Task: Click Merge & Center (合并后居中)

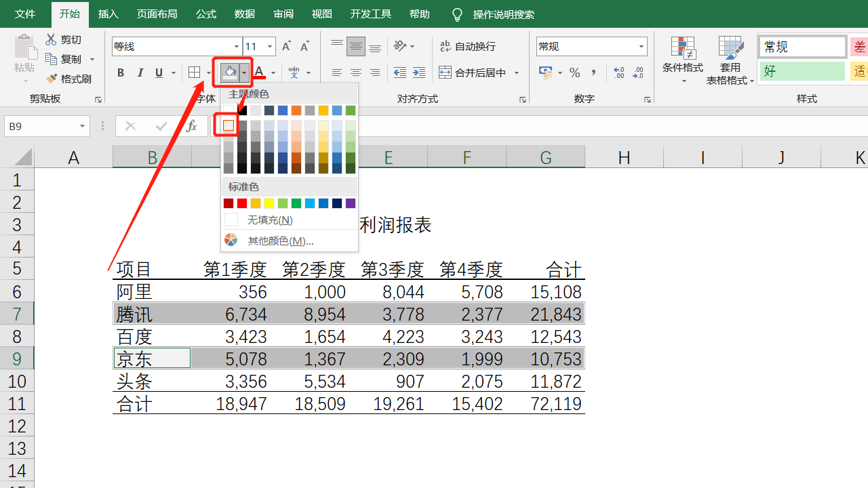Action: (473, 73)
